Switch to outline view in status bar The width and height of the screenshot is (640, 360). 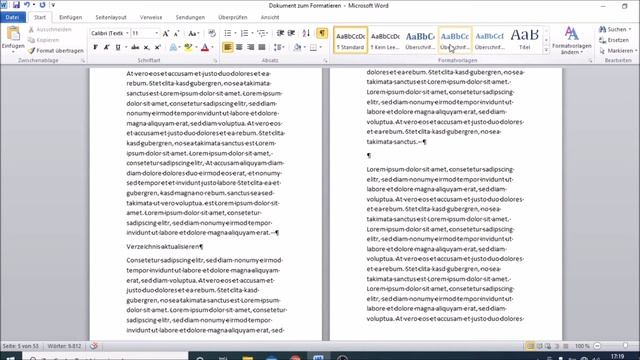tap(557, 346)
